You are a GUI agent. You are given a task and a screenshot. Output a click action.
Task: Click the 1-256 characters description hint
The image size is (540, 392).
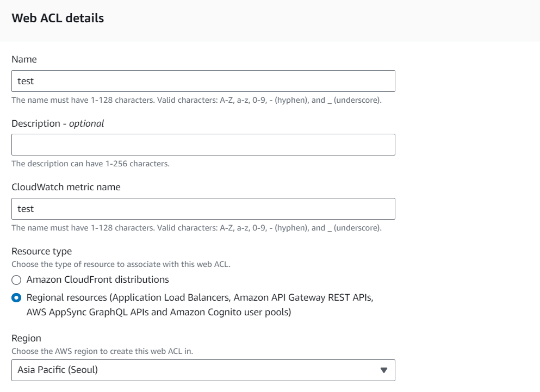[x=90, y=164]
